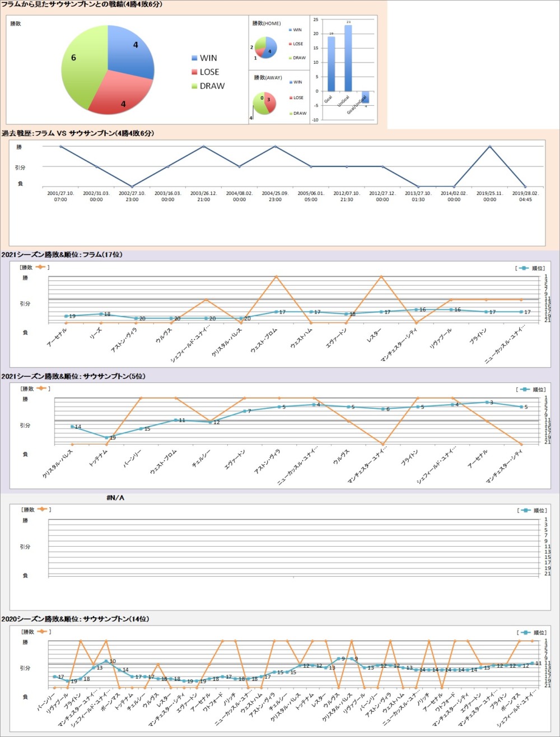Screen dimensions: 560x737
Task: Click Southampton 2021 rank point labeled 3
Action: pos(486,402)
